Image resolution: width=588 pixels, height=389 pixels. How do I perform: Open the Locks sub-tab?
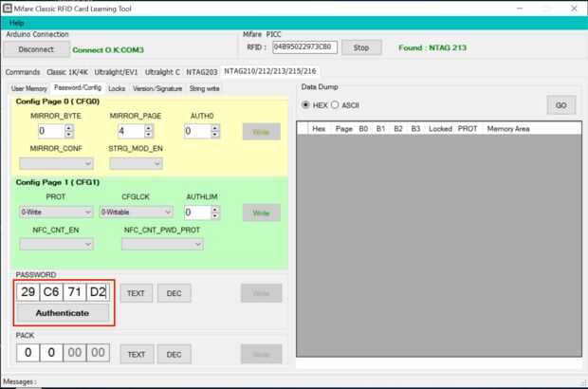pyautogui.click(x=117, y=88)
